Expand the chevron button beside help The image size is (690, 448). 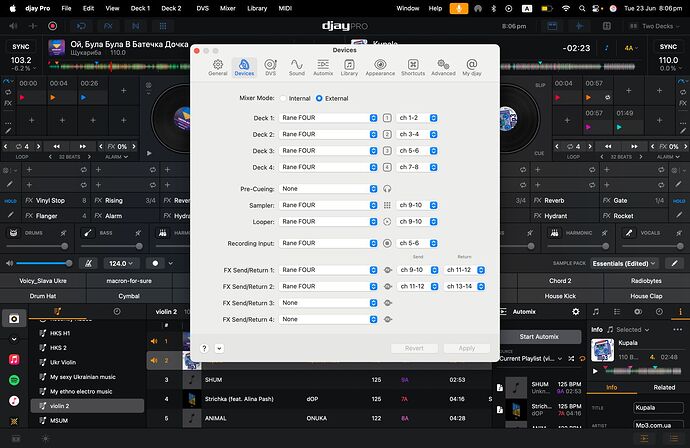(219, 348)
